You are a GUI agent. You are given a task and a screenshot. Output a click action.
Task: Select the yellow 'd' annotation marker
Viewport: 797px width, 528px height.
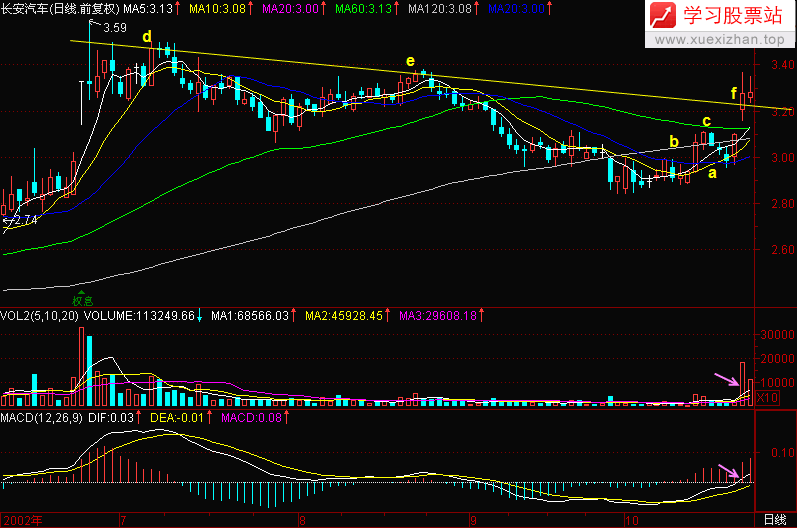point(147,38)
